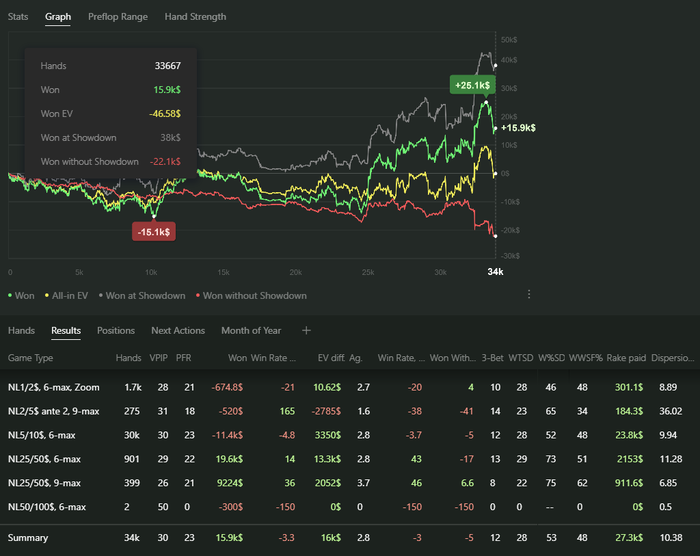Hide the All-in EV line
The width and height of the screenshot is (700, 556).
click(67, 296)
